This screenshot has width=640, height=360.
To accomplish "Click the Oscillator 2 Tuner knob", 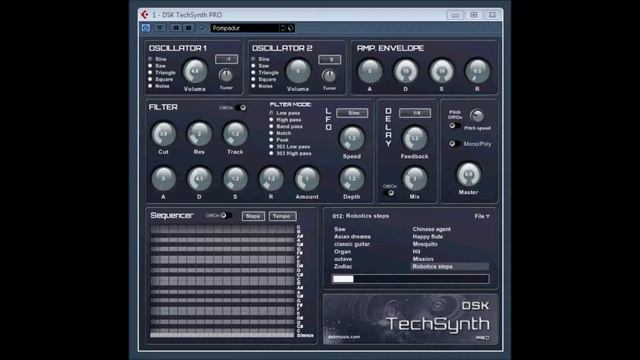I will click(x=329, y=76).
